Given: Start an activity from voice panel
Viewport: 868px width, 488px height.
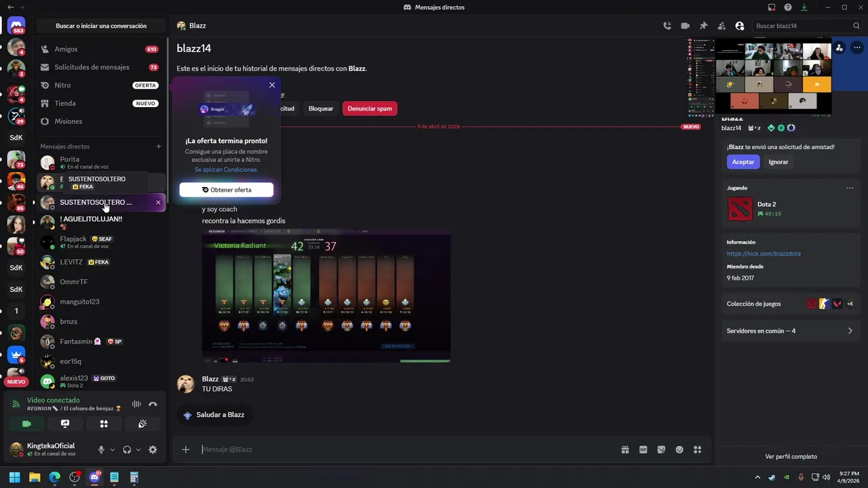Looking at the screenshot, I should (104, 424).
